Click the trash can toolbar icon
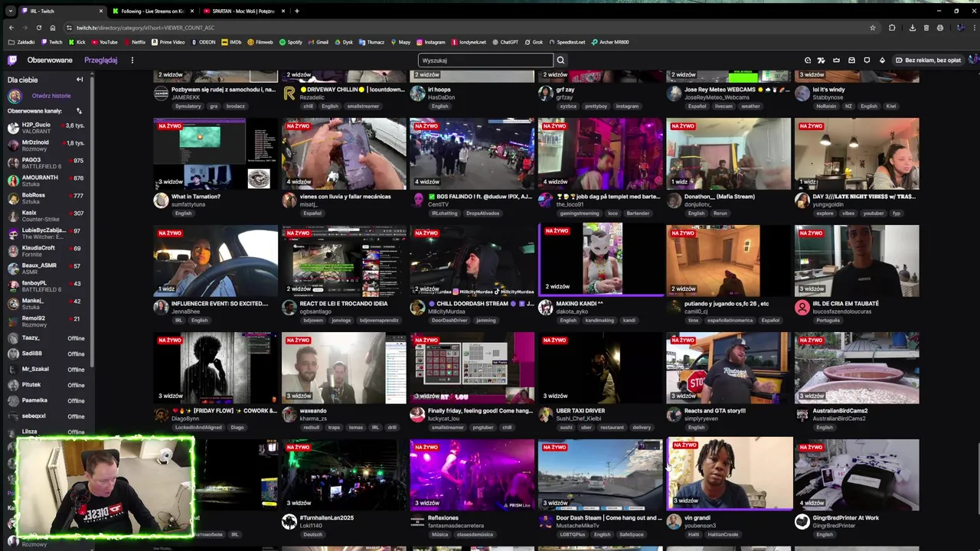Screen dimensions: 980x551 click(x=926, y=28)
